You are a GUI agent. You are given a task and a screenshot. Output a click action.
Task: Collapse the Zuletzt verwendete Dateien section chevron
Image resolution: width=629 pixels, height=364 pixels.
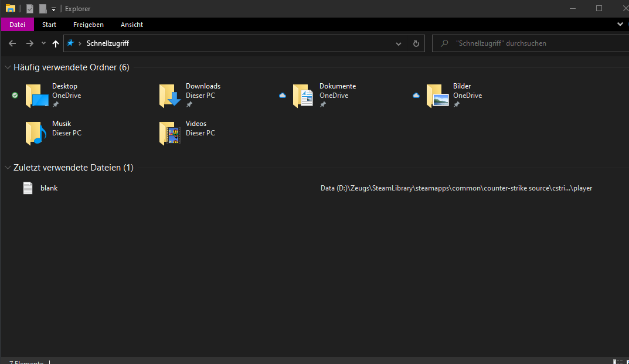[x=8, y=168]
